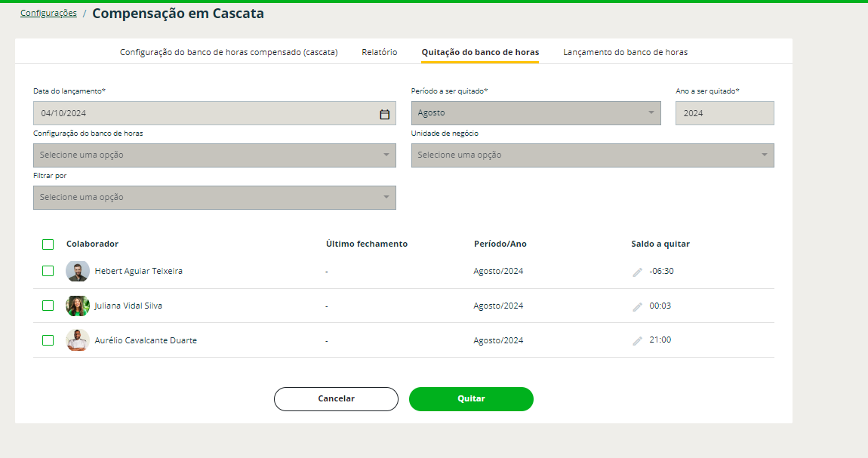Select Juliana Vidal Silva's row checkbox
This screenshot has width=868, height=458.
coord(48,306)
